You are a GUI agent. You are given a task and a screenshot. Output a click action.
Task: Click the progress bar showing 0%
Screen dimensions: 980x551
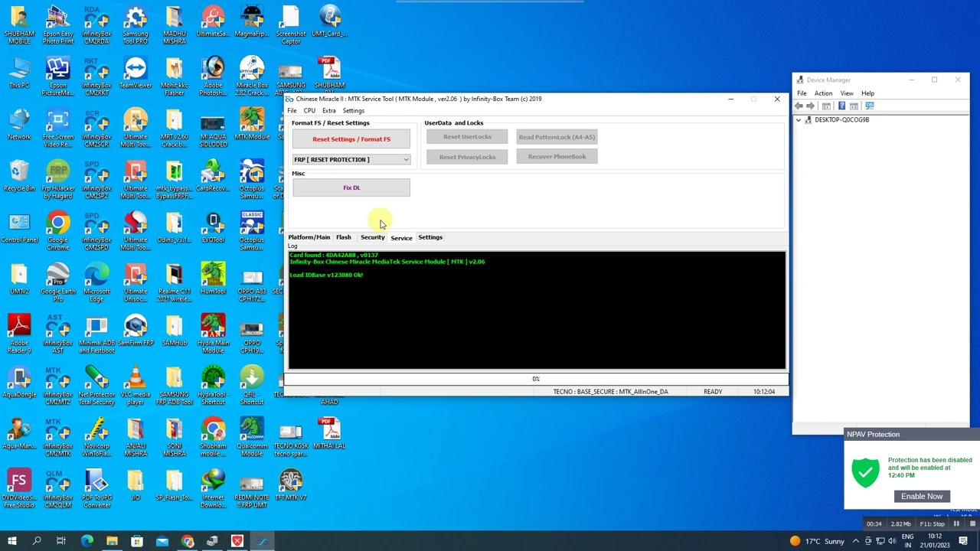pyautogui.click(x=536, y=379)
